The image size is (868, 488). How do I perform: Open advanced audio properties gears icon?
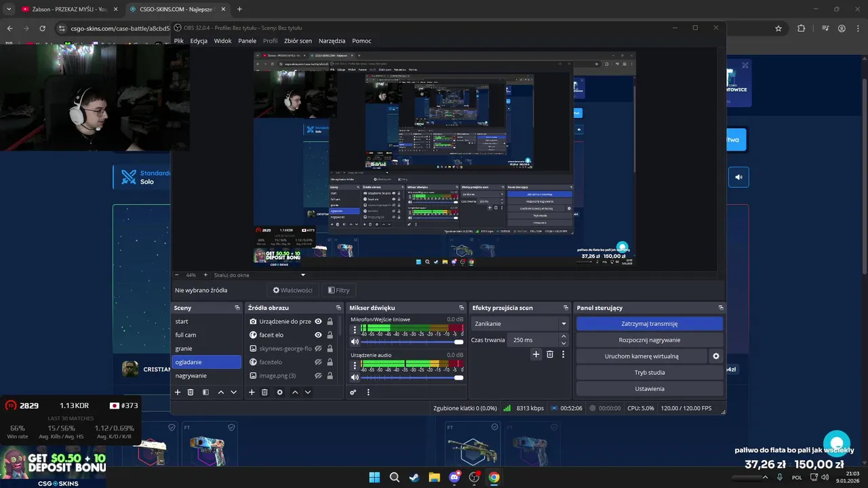pos(353,392)
